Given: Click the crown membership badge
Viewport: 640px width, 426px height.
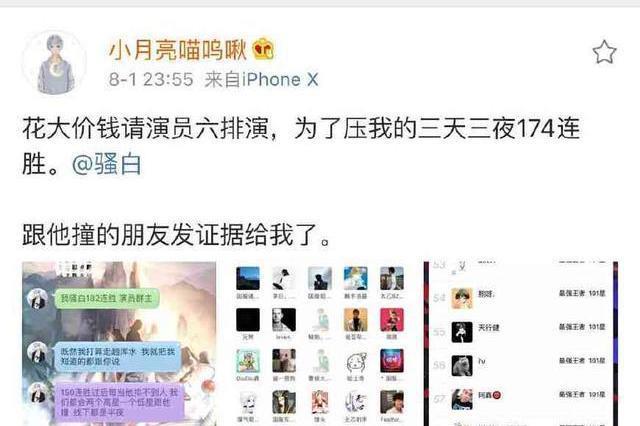Looking at the screenshot, I should (263, 49).
